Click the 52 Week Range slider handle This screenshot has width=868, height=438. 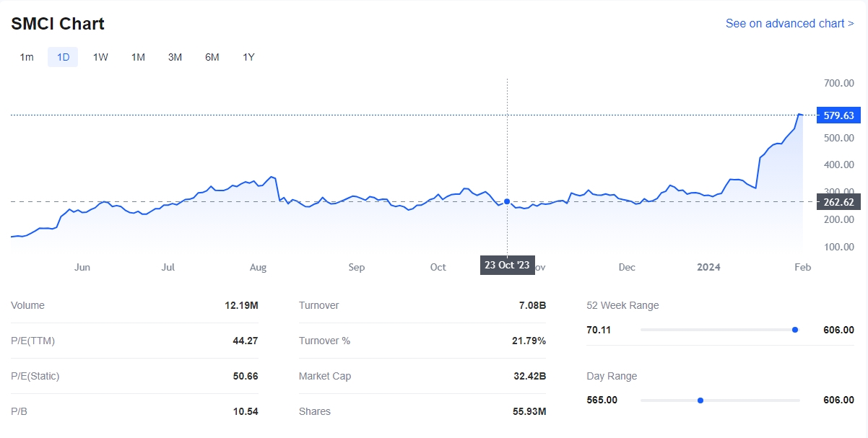click(795, 330)
